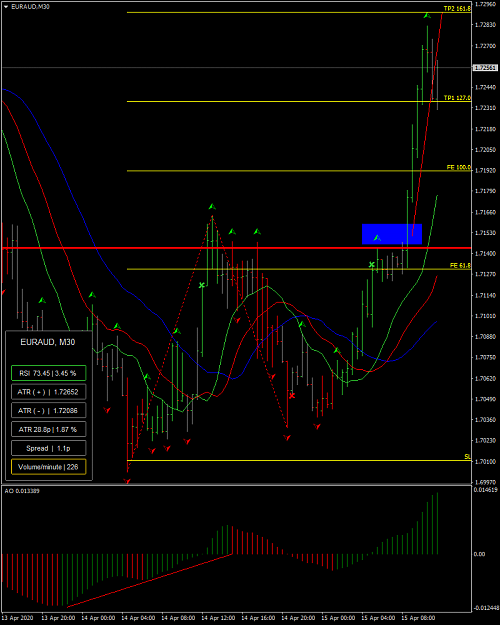Click the RSI 73.45 | 3.45 % button
The width and height of the screenshot is (500, 625).
(x=48, y=373)
